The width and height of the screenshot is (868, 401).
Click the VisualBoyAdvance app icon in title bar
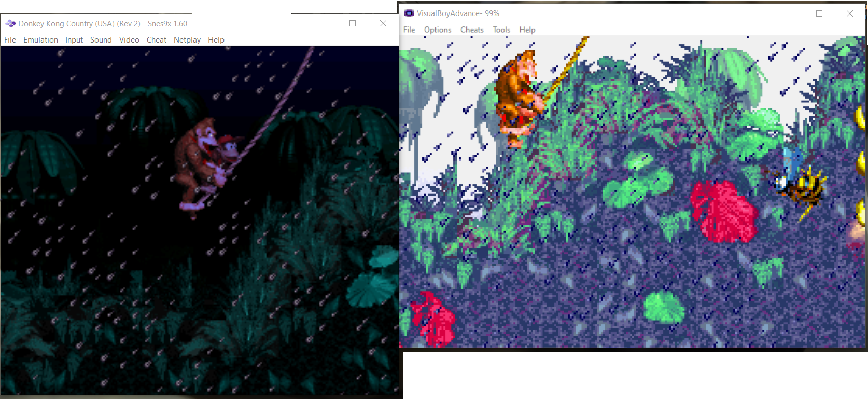pyautogui.click(x=409, y=13)
